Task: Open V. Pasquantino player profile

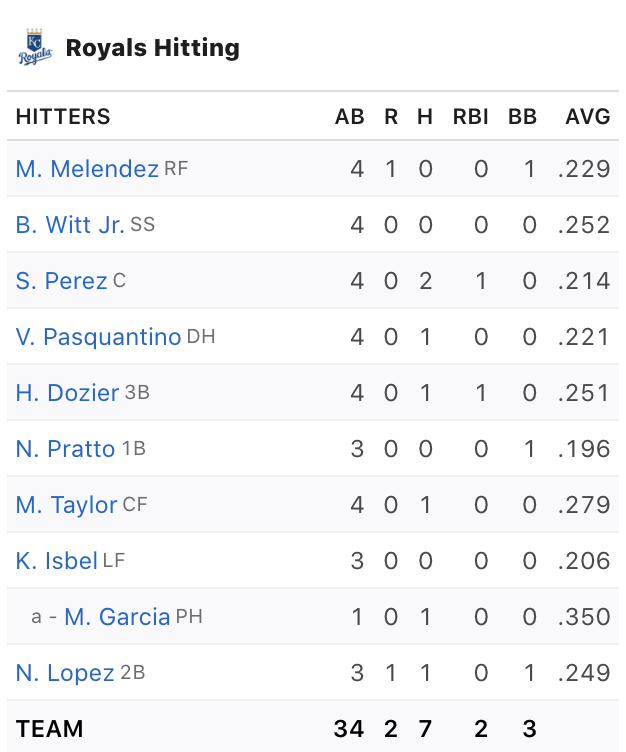Action: (98, 337)
